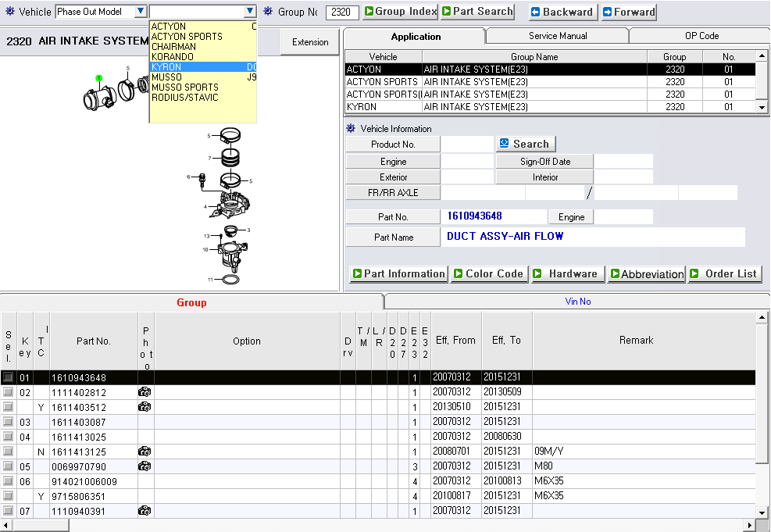
Task: Click camera icon for part 1611413125
Action: [145, 452]
